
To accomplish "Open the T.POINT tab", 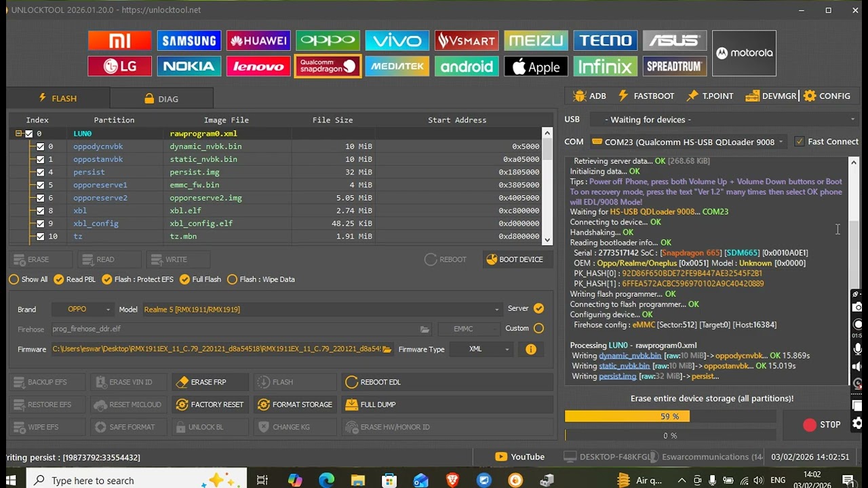I will 710,96.
